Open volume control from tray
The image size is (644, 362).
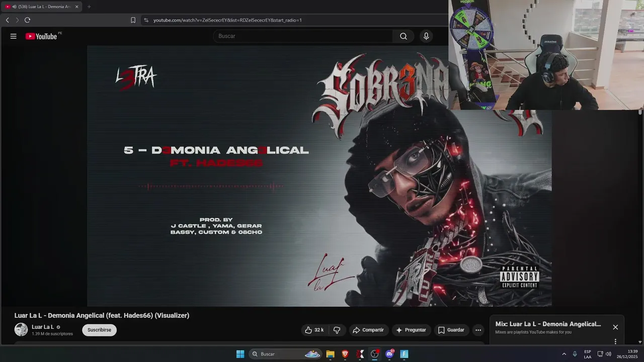coord(608,354)
